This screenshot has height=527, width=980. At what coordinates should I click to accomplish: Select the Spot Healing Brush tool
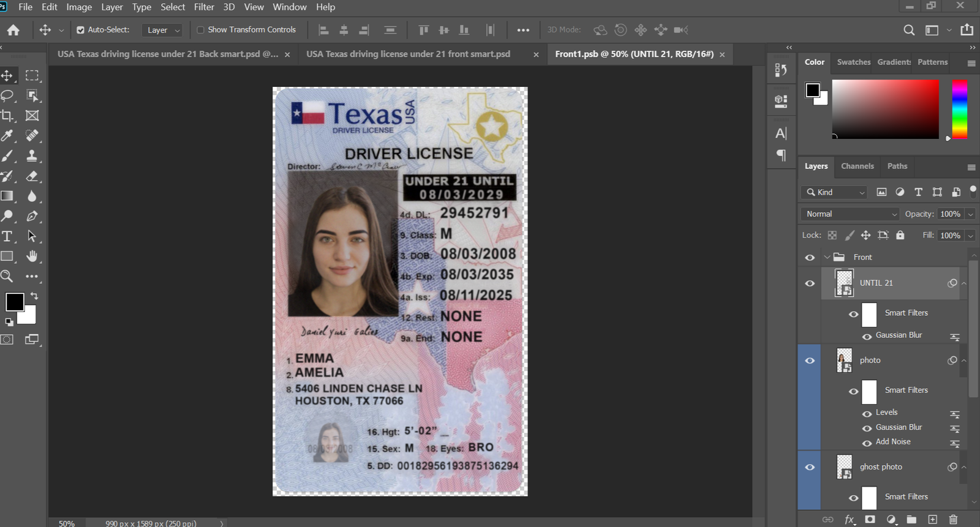[32, 136]
